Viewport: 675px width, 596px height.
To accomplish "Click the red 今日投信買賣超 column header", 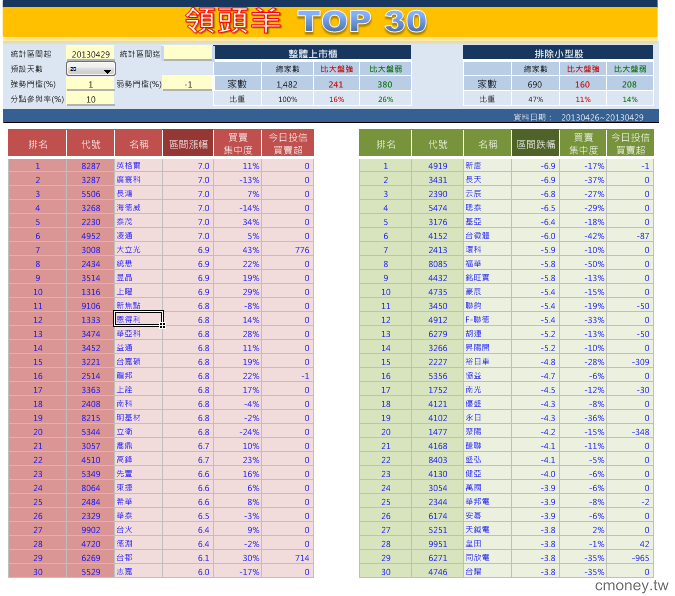I will tap(288, 144).
